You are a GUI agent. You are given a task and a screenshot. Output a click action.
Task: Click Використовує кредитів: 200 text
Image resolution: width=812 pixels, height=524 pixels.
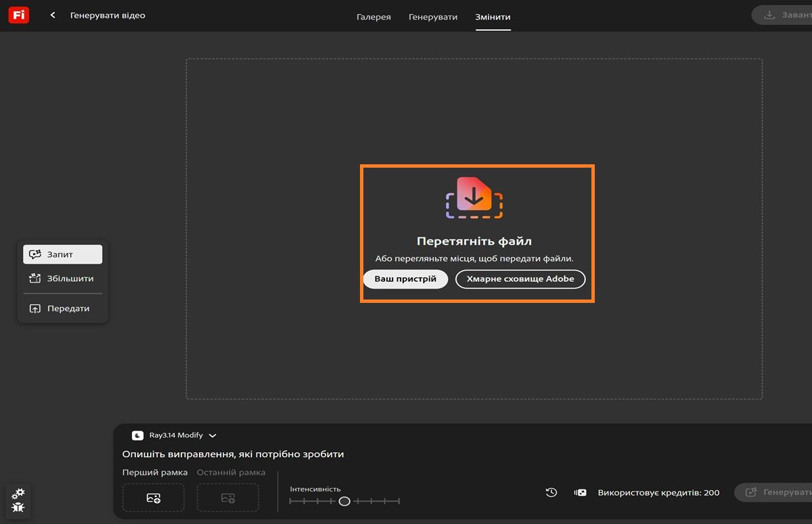658,493
